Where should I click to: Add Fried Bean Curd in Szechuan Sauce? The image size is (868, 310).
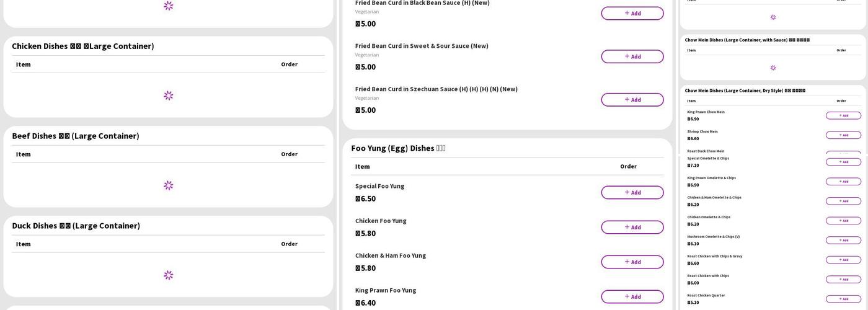(x=632, y=100)
